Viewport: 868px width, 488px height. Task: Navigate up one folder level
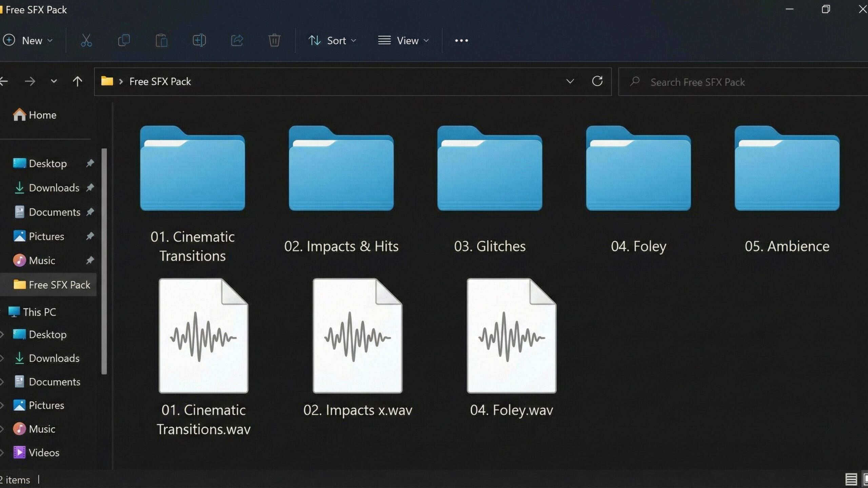77,81
